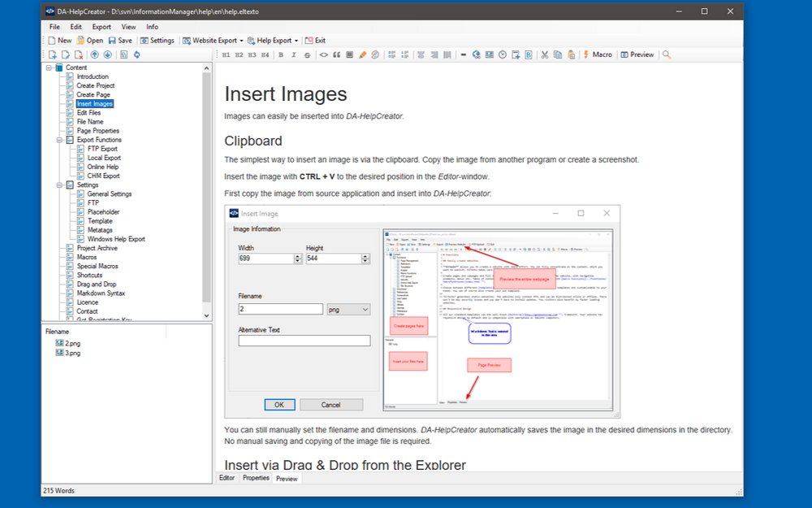Viewport: 812px width, 508px height.
Task: Toggle italic formatting
Action: point(294,54)
